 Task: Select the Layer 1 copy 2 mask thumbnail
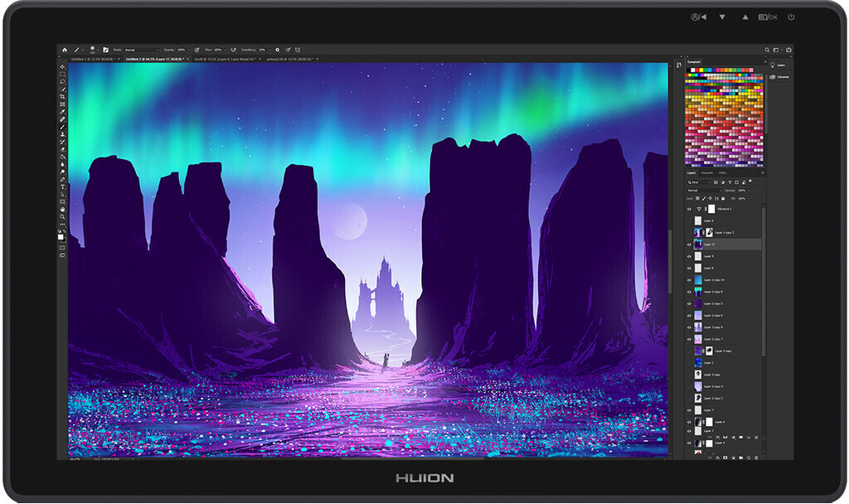(710, 233)
